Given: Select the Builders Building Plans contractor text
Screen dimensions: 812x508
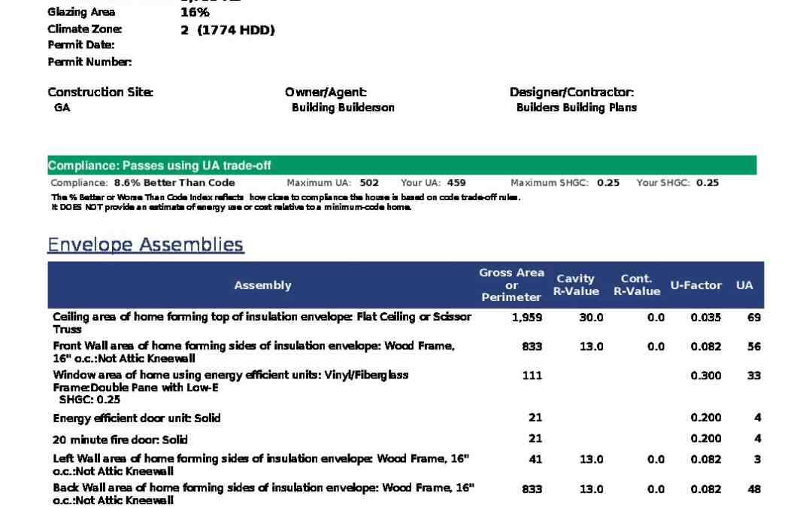Looking at the screenshot, I should tap(576, 108).
